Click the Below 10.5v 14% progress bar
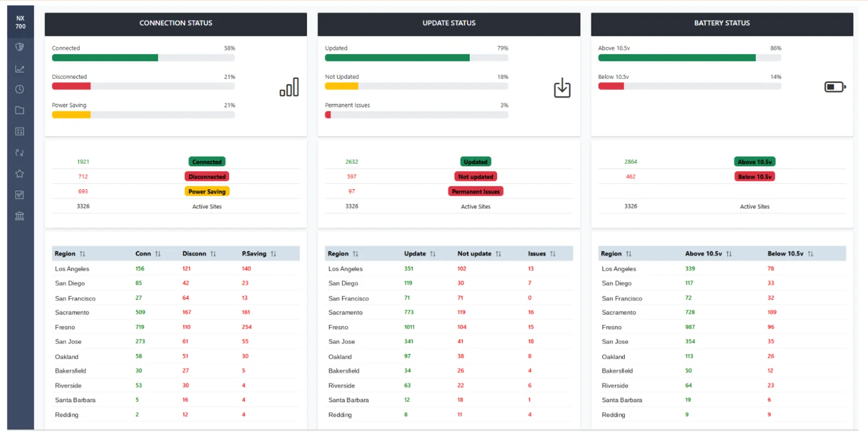 point(690,86)
